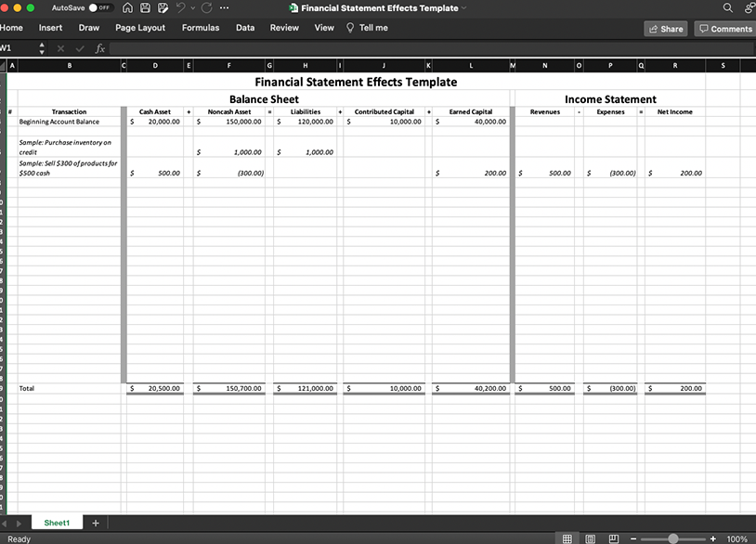The width and height of the screenshot is (756, 544).
Task: Click the Save As pencil-disk icon
Action: click(163, 7)
